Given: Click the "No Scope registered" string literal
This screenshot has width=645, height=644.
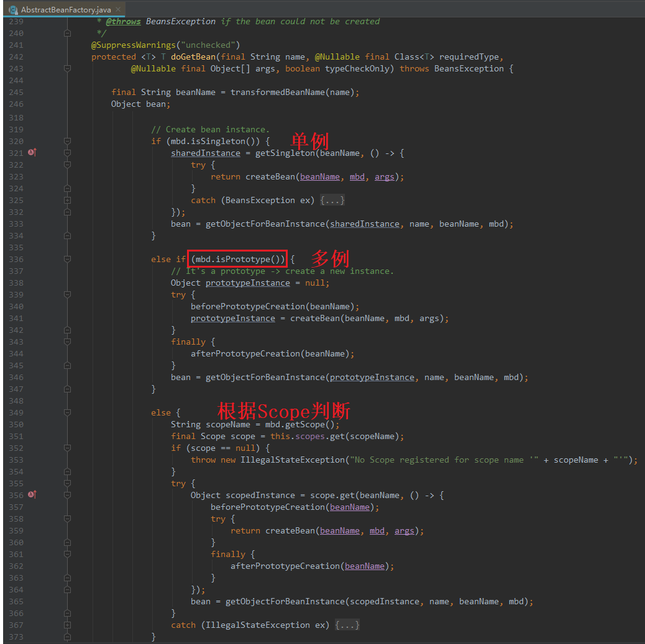Looking at the screenshot, I should (444, 460).
